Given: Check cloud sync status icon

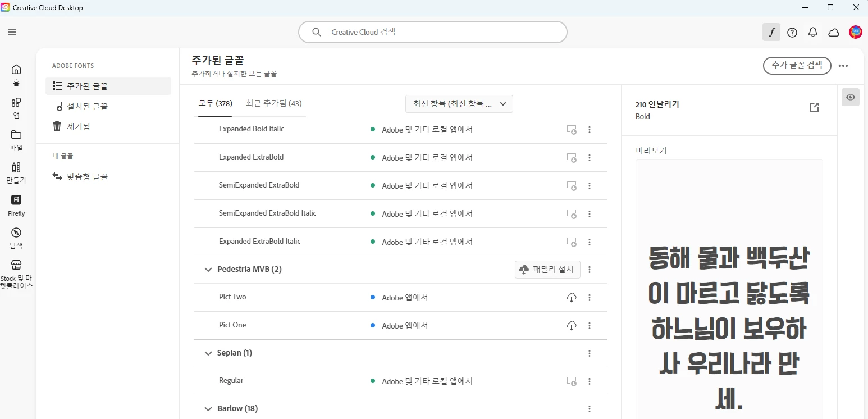Looking at the screenshot, I should tap(834, 33).
